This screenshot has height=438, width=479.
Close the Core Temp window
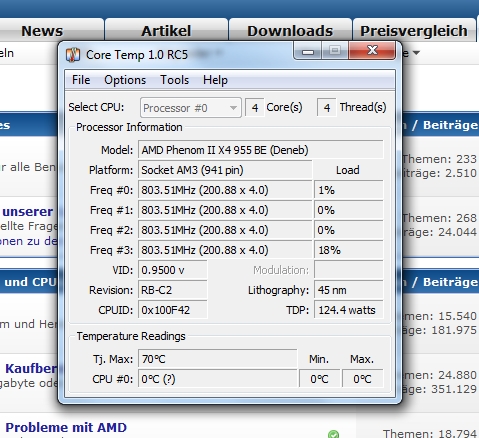pos(372,51)
